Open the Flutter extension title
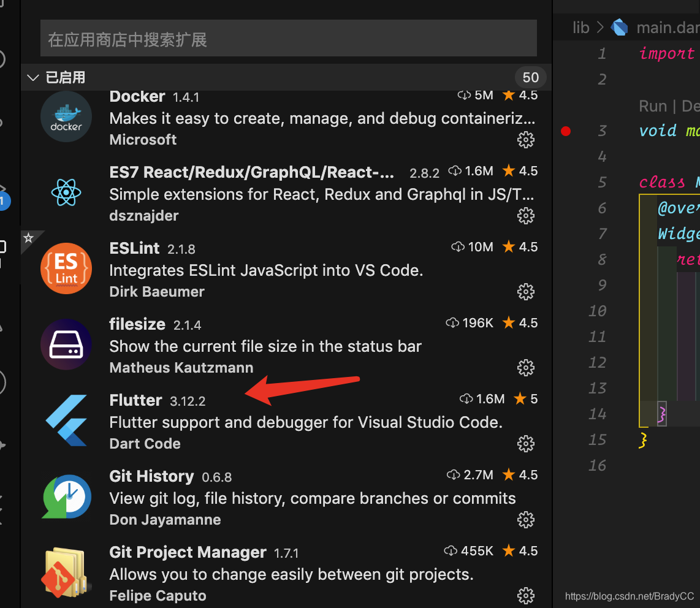Viewport: 700px width, 608px height. click(135, 400)
